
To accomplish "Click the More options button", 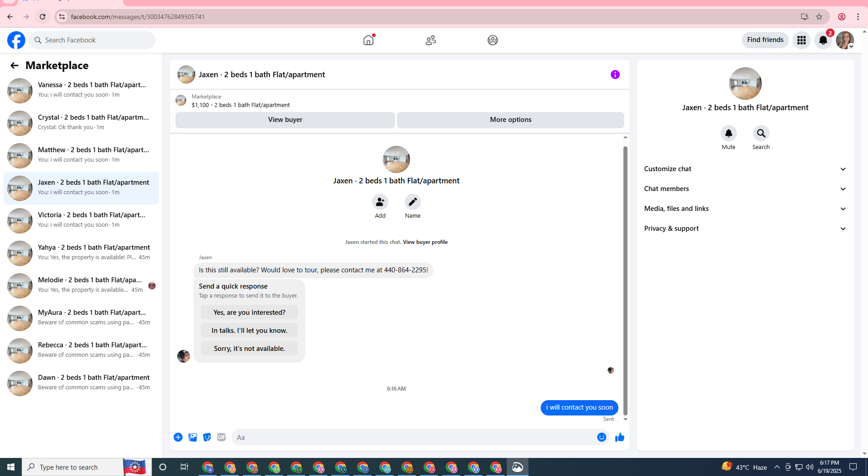I will (511, 120).
